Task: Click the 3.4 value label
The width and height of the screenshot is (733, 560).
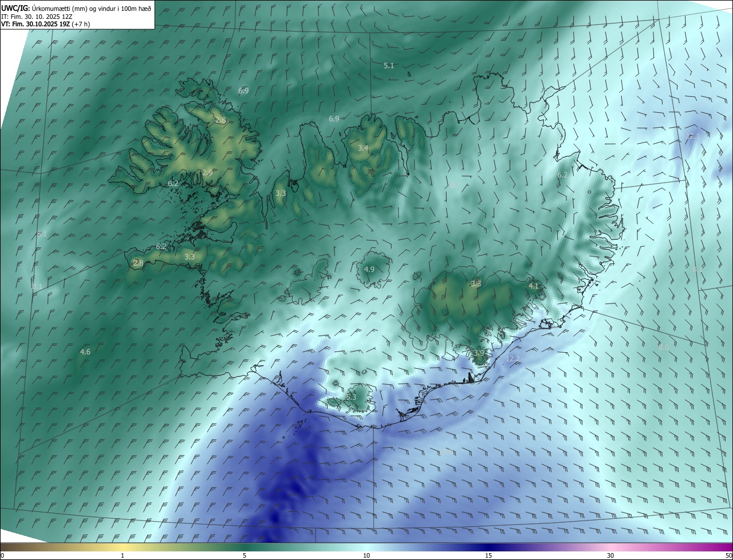Action: pos(363,148)
